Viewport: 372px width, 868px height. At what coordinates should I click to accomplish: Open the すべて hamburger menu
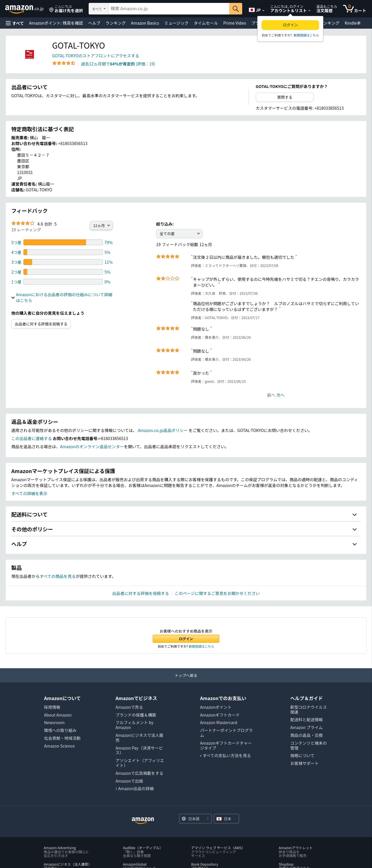(14, 23)
